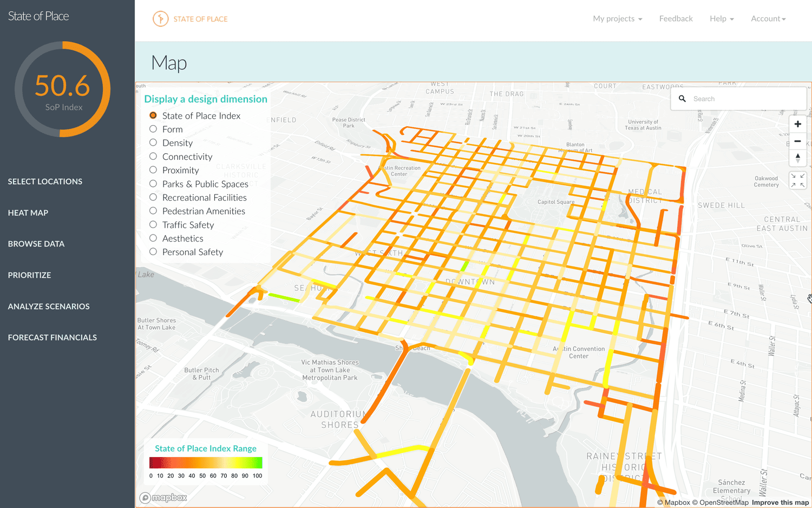Click the State of Place Index color gradient
This screenshot has height=508, width=812.
[206, 463]
